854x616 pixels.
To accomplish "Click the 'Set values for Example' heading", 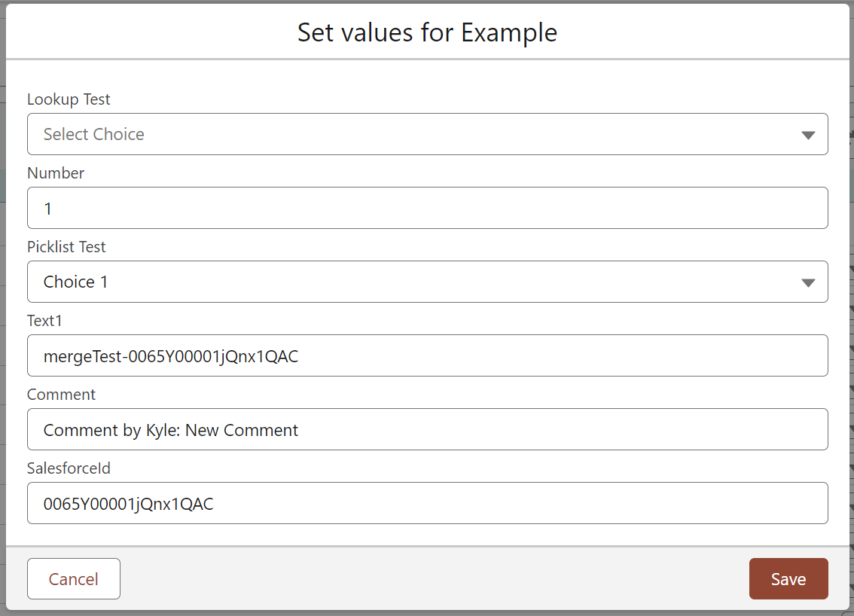I will pos(428,32).
